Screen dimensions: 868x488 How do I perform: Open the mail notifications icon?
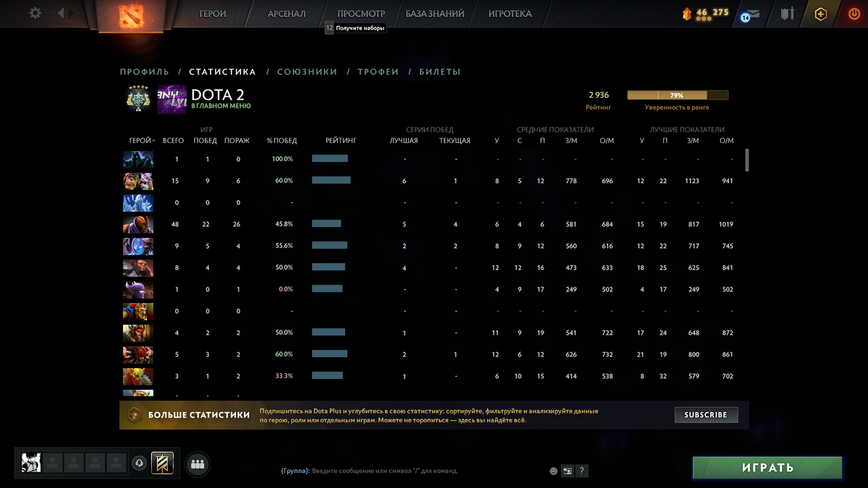[x=751, y=14]
